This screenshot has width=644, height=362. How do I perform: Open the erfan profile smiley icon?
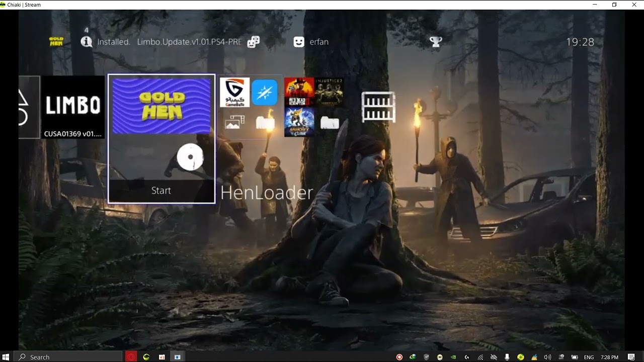click(x=299, y=42)
